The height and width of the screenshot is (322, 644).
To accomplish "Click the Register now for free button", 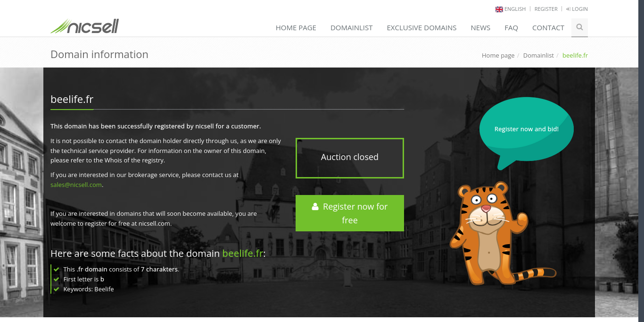I will point(350,213).
